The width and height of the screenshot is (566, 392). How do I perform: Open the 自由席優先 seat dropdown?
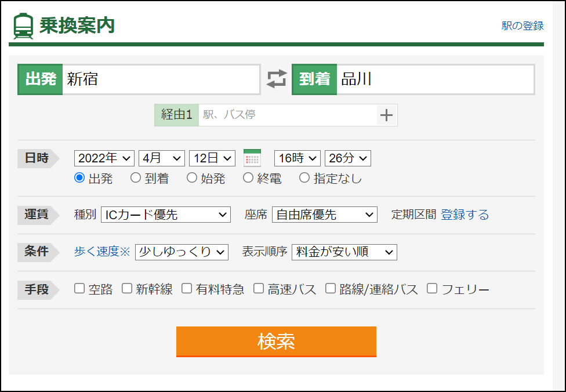coord(324,214)
